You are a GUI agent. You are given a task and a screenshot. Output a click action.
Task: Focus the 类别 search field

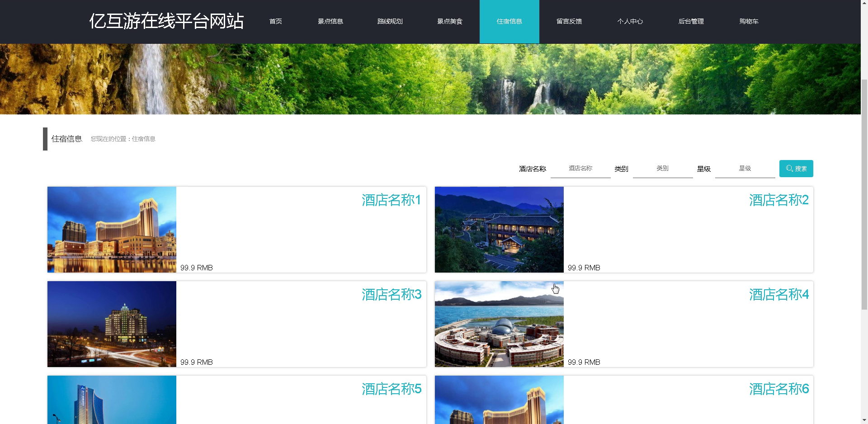[663, 169]
